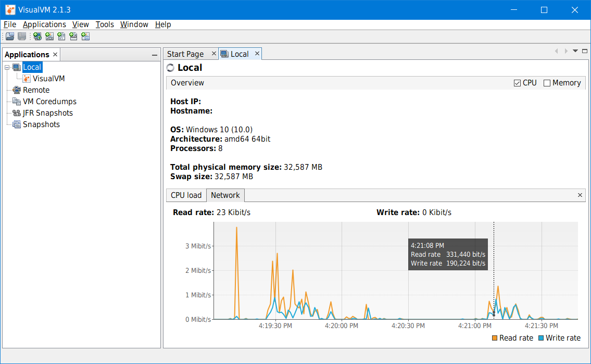Switch to the CPU load tab
Viewport: 591px width, 364px height.
pyautogui.click(x=186, y=195)
